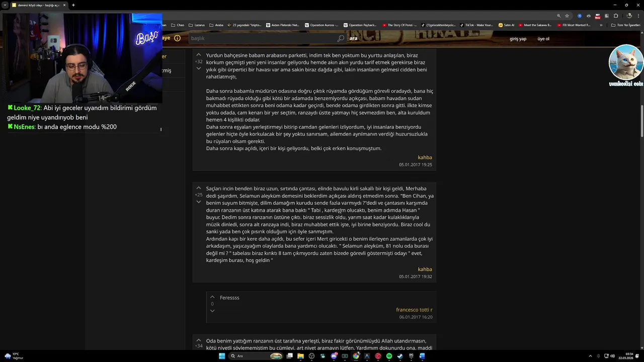Open Discord from taskbar
Screen dimensions: 644x362
click(334, 356)
